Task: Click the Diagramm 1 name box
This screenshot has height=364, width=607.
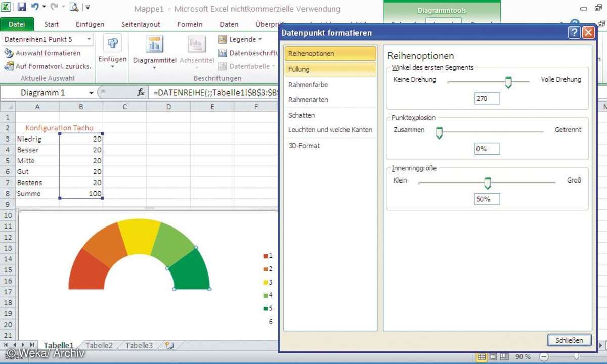Action: 43,93
